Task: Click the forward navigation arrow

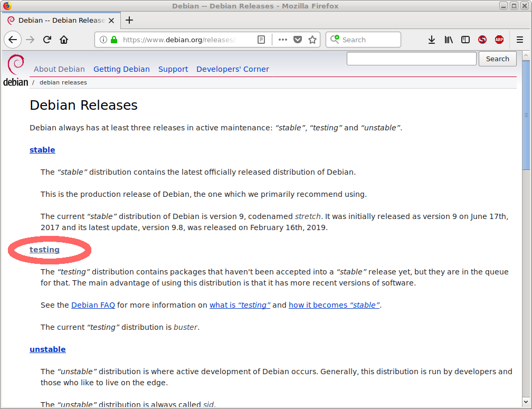Action: (x=30, y=40)
